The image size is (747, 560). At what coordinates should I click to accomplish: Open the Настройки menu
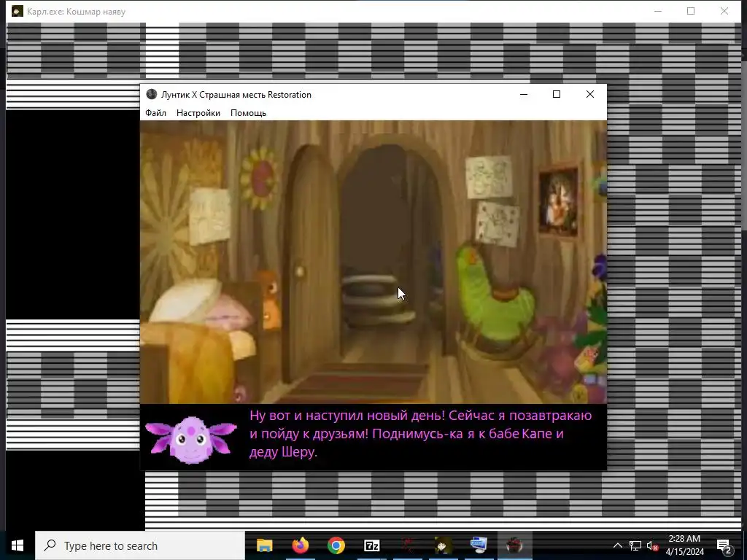pyautogui.click(x=198, y=113)
